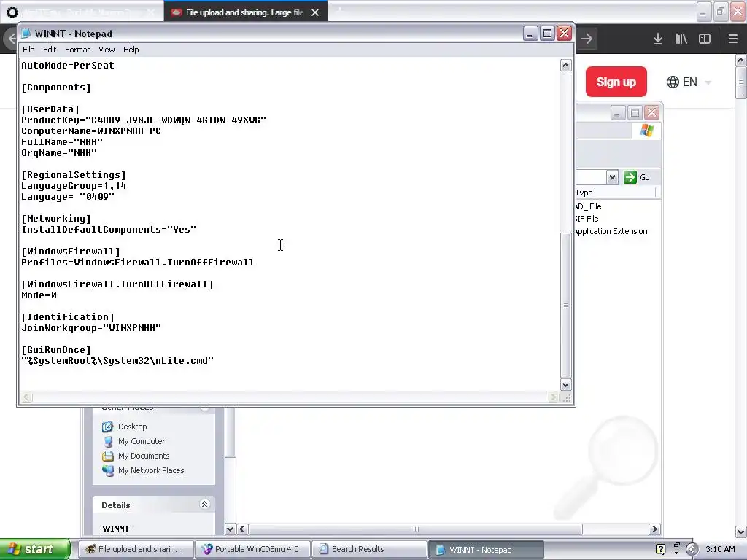Open the EN language dropdown

(689, 82)
